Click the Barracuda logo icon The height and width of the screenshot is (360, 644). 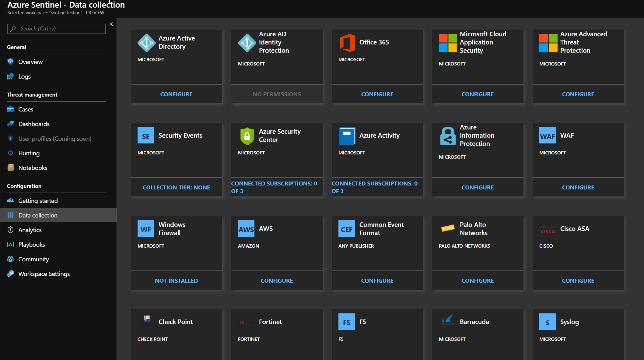[448, 320]
